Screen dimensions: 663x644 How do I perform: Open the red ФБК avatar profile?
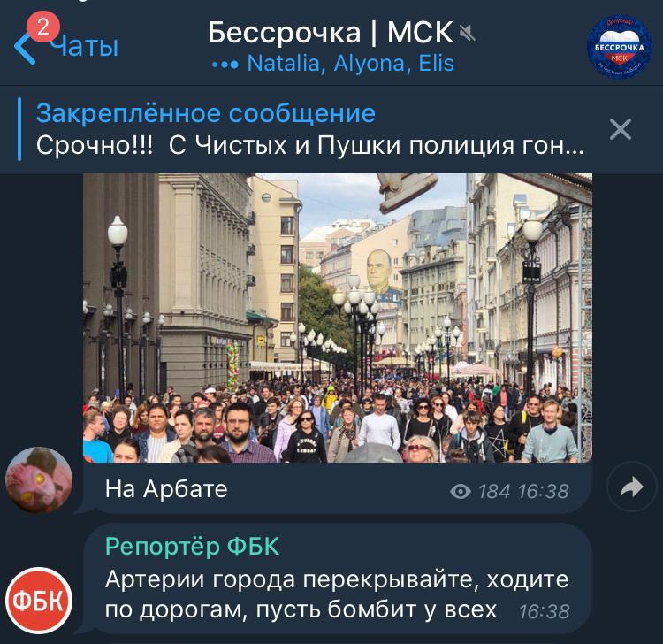coord(39,601)
